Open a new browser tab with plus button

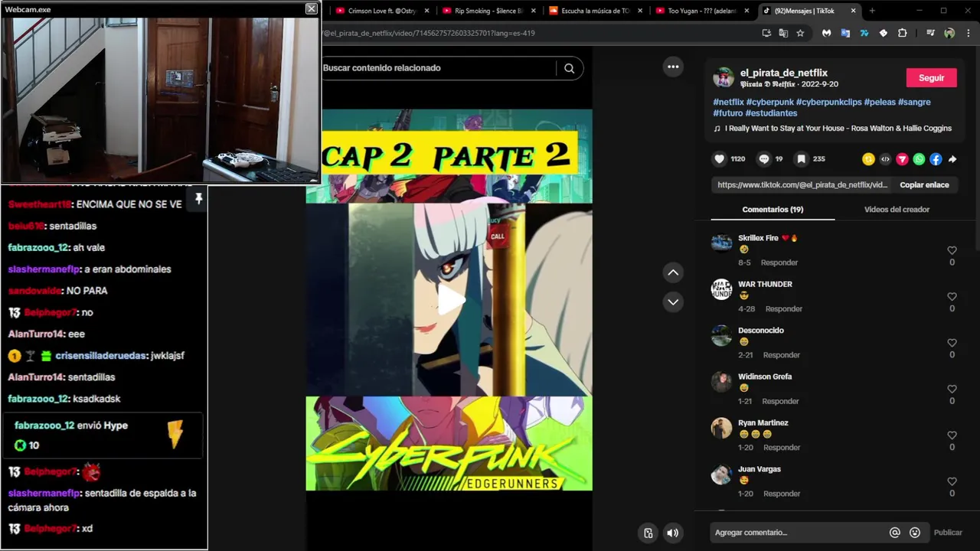tap(871, 11)
